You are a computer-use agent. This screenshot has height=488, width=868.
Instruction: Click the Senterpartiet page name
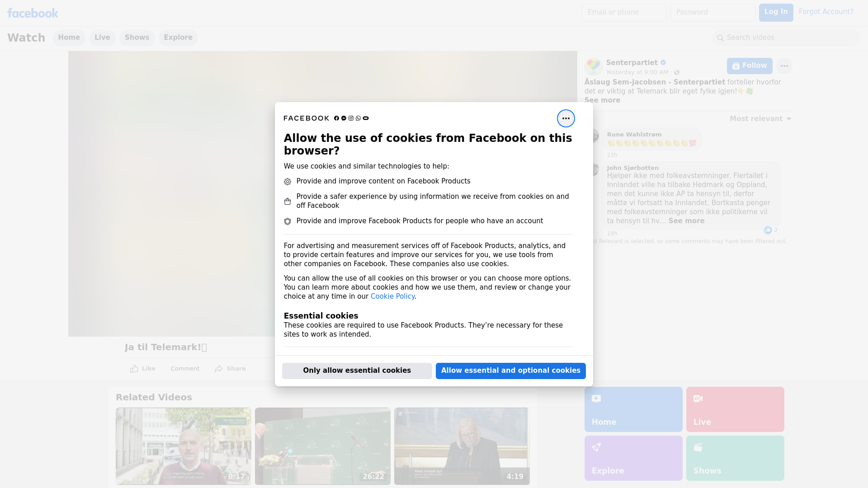[x=632, y=63]
